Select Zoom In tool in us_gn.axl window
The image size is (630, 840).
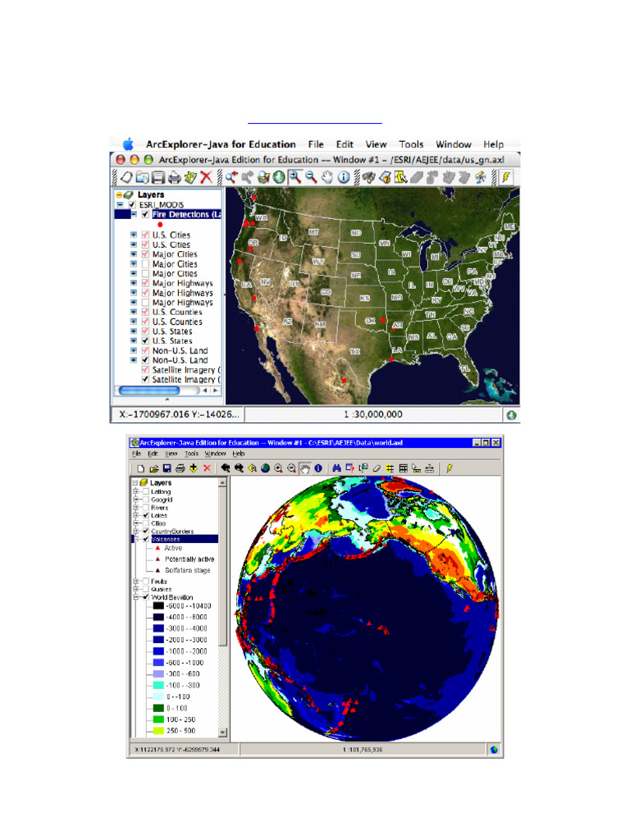coord(295,177)
